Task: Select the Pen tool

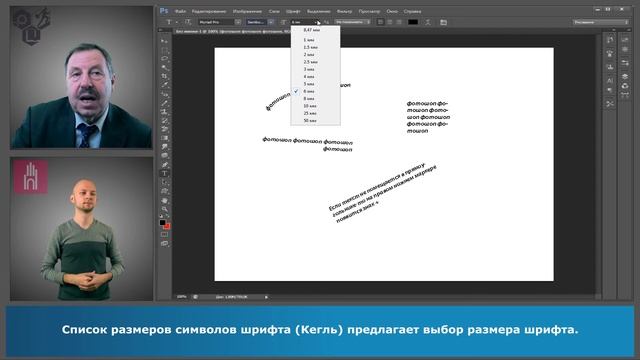Action: tap(164, 165)
